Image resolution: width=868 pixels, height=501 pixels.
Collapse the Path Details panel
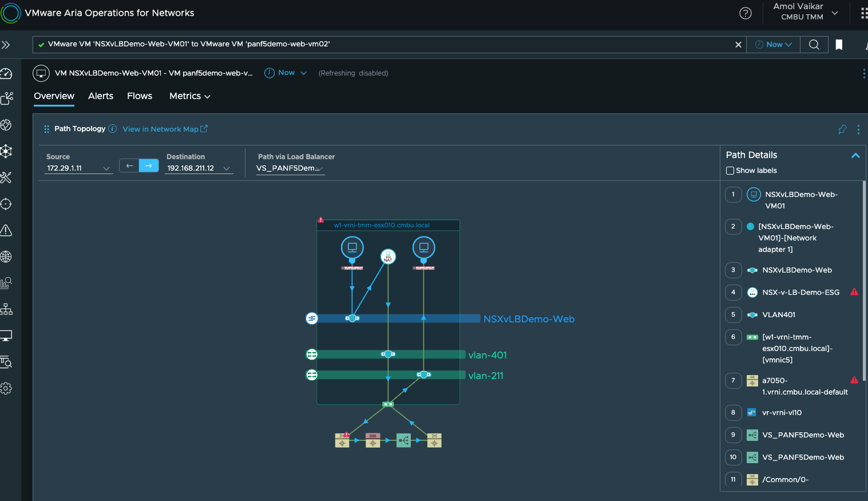(855, 155)
